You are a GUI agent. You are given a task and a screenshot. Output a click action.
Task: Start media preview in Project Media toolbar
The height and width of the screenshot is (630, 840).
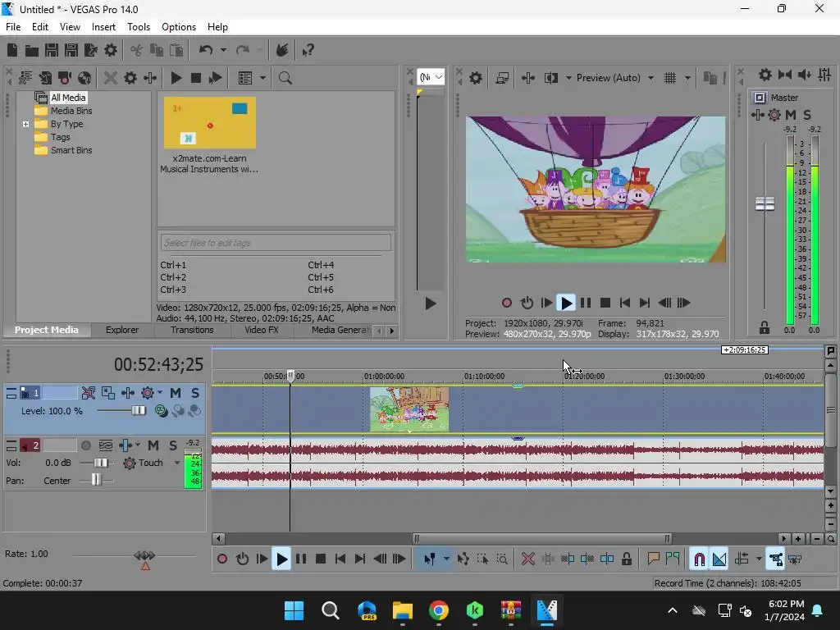tap(176, 78)
